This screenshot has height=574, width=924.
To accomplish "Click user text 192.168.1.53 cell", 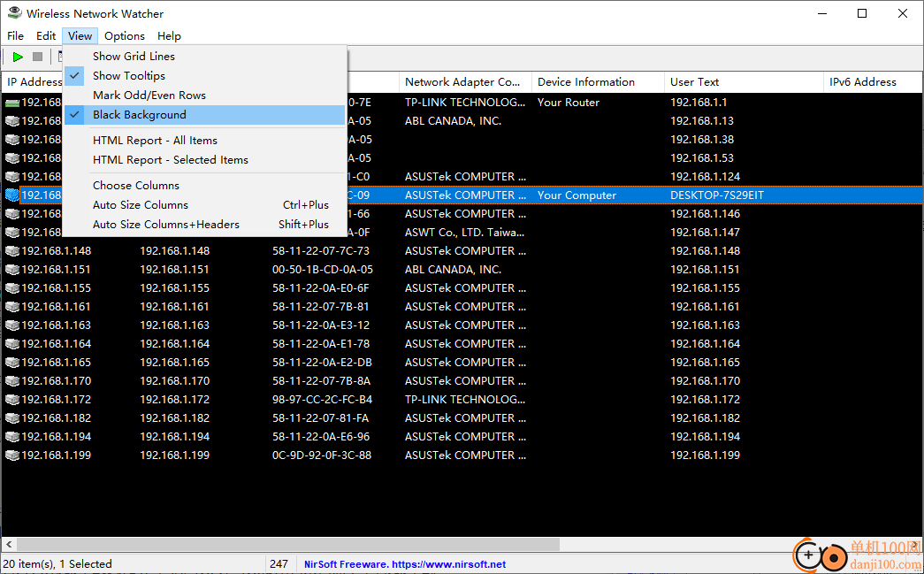I will click(x=702, y=158).
